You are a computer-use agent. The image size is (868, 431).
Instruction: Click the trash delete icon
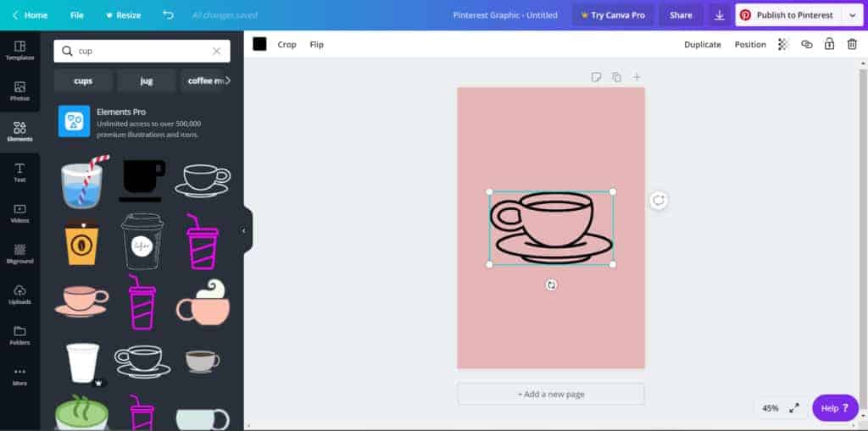coord(852,44)
